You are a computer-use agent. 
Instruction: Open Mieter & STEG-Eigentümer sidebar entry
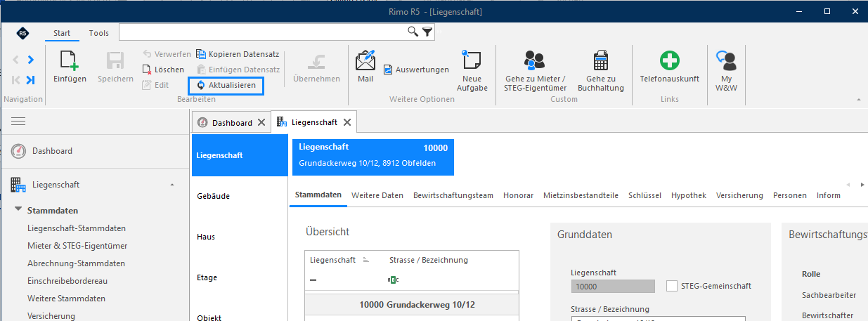coord(77,246)
